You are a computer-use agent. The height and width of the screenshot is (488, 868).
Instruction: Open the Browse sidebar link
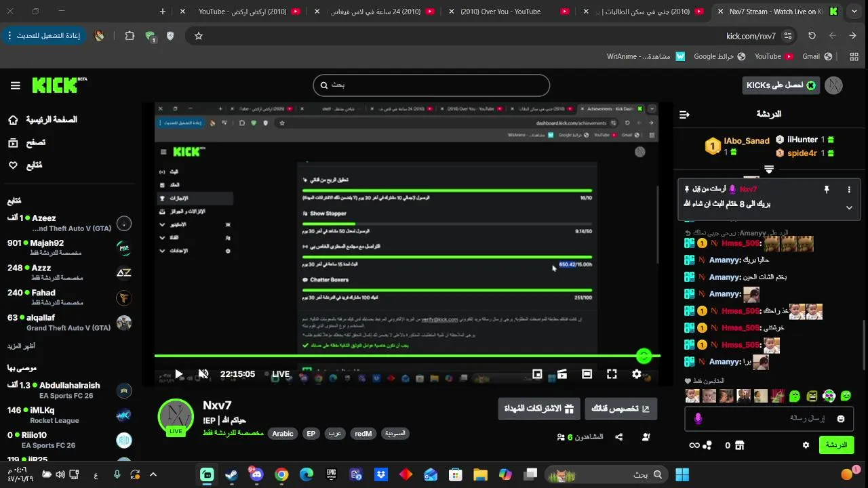coord(26,142)
